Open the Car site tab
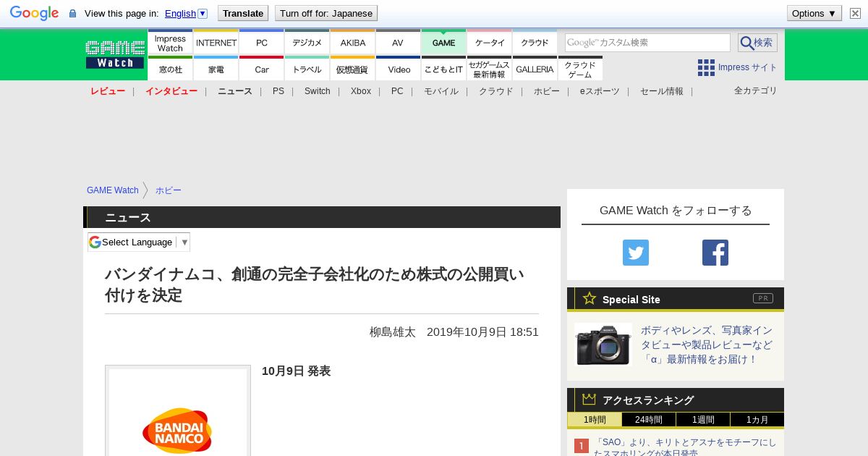This screenshot has width=868, height=456. [262, 69]
